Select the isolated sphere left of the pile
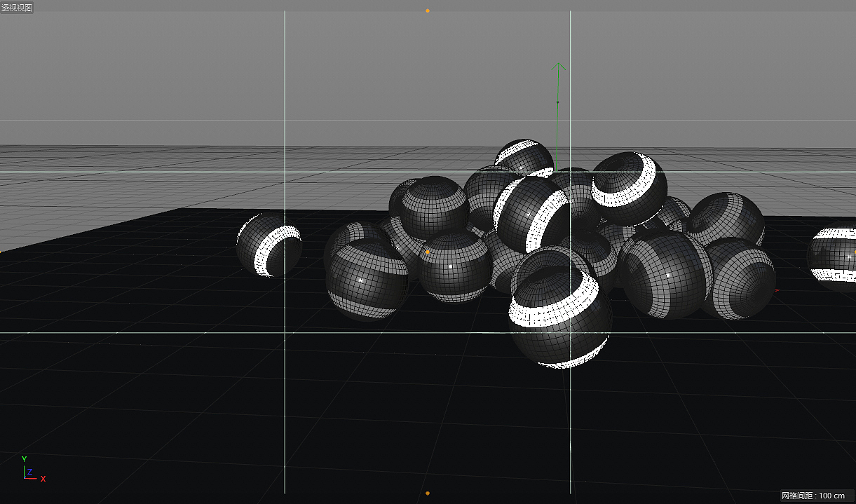The height and width of the screenshot is (504, 856). coord(269,244)
